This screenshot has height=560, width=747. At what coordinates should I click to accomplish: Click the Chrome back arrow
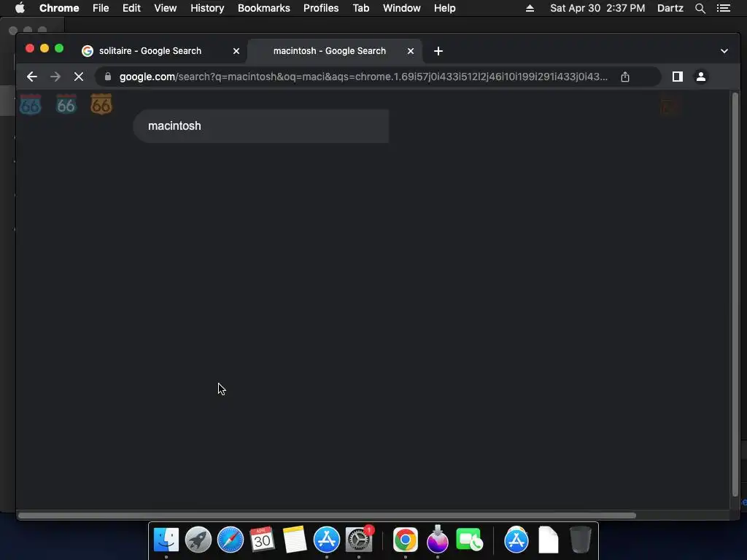tap(32, 77)
